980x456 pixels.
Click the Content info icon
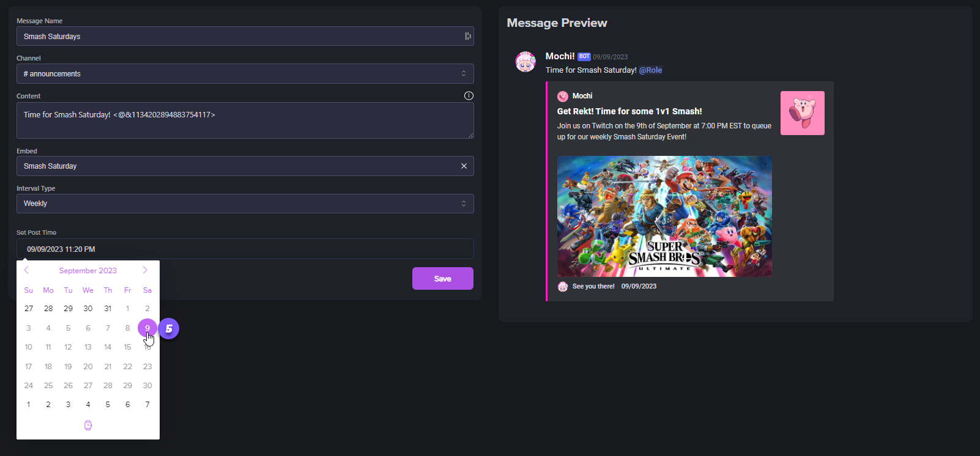pos(469,96)
